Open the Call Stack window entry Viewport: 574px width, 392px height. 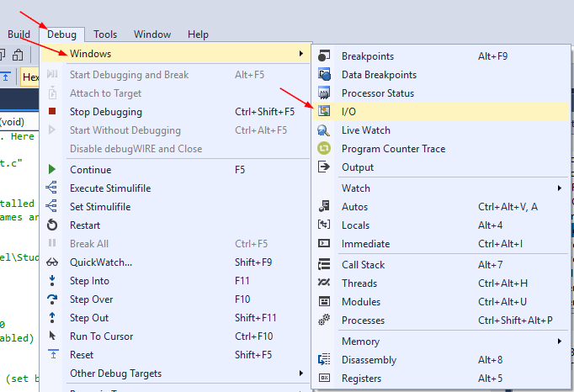pos(441,265)
